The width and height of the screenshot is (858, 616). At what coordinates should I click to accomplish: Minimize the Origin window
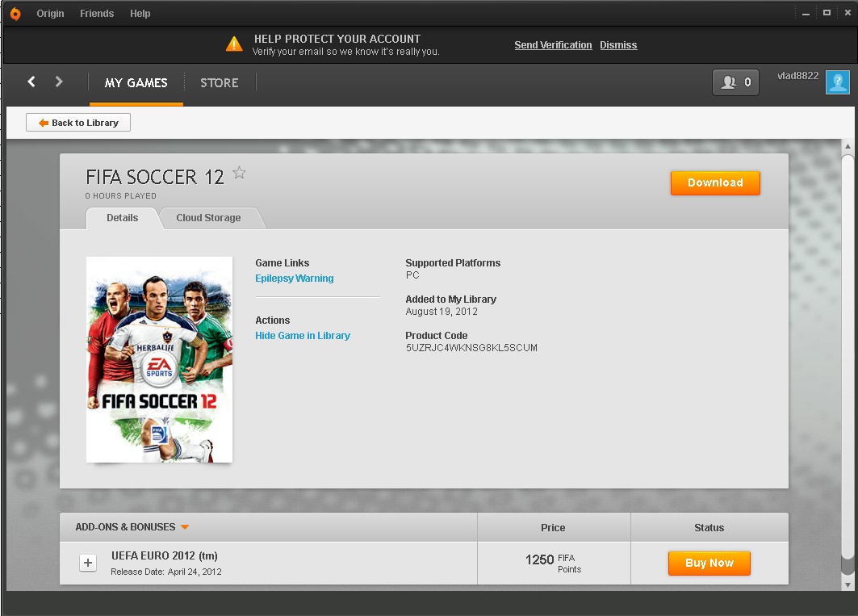[x=806, y=13]
